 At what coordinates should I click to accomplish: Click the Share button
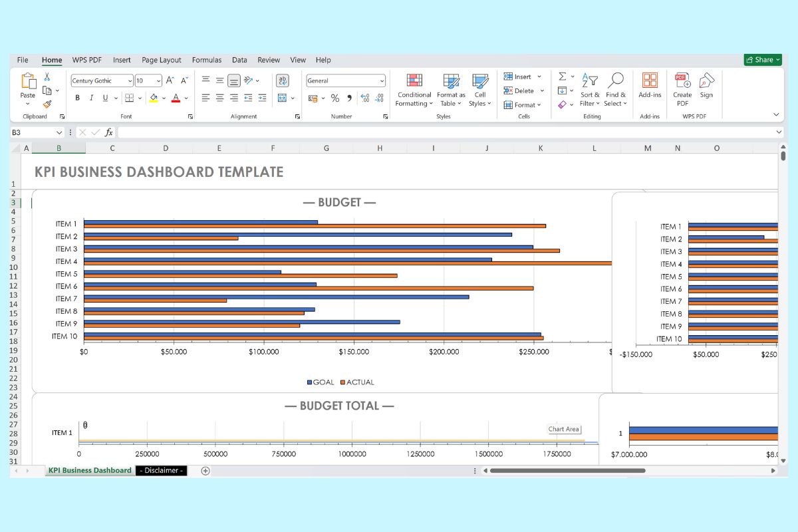point(763,60)
